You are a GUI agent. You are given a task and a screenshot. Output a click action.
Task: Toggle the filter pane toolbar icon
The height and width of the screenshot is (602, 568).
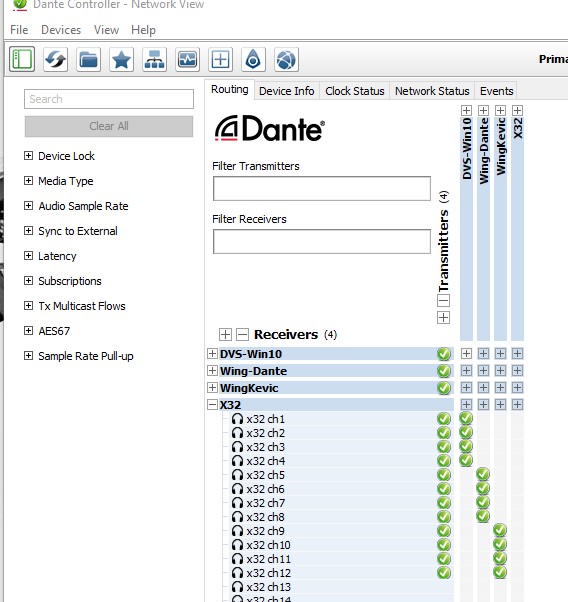[x=22, y=60]
